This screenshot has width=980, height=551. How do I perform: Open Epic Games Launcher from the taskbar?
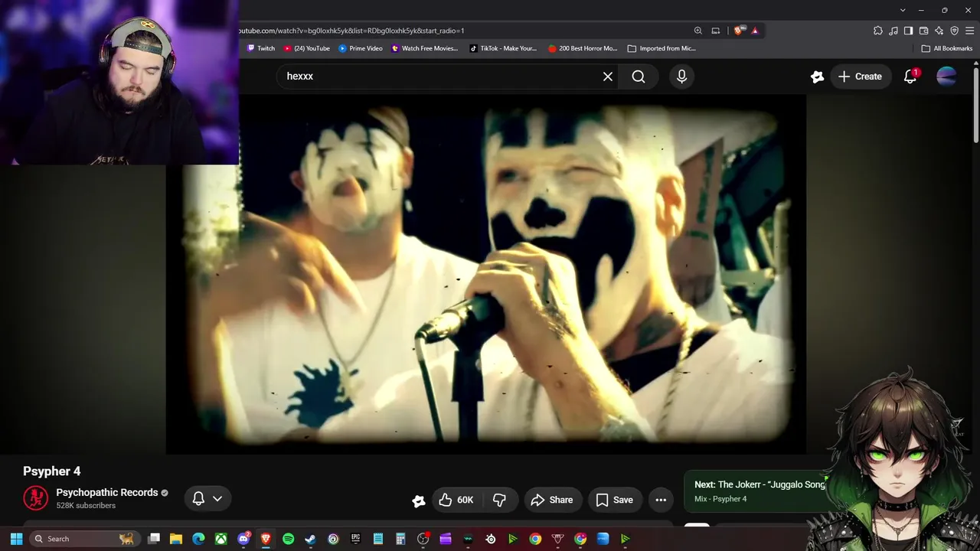click(355, 539)
